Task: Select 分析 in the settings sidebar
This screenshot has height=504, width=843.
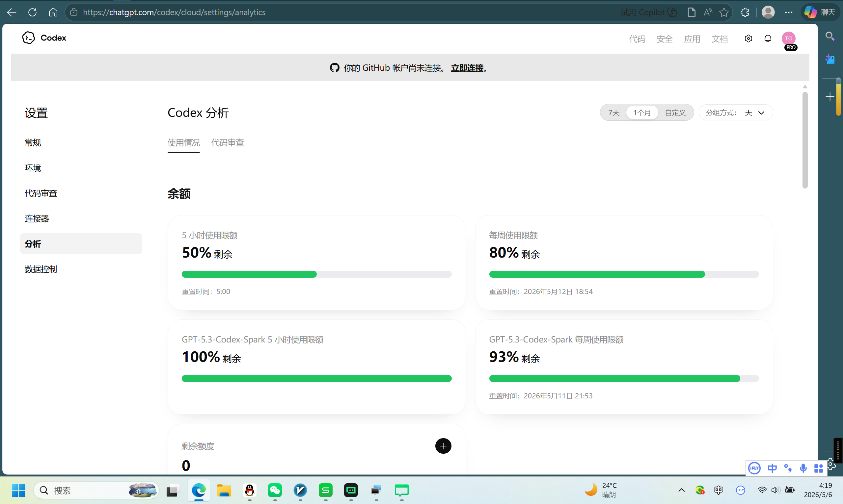Action: tap(81, 243)
